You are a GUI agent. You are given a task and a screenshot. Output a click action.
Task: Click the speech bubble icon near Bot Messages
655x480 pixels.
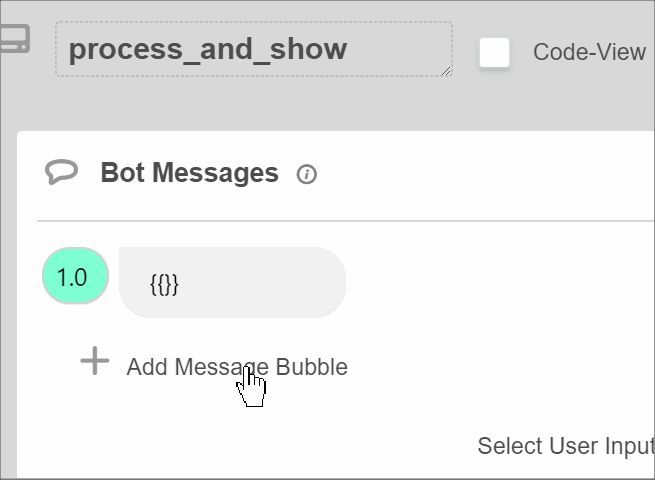point(61,172)
